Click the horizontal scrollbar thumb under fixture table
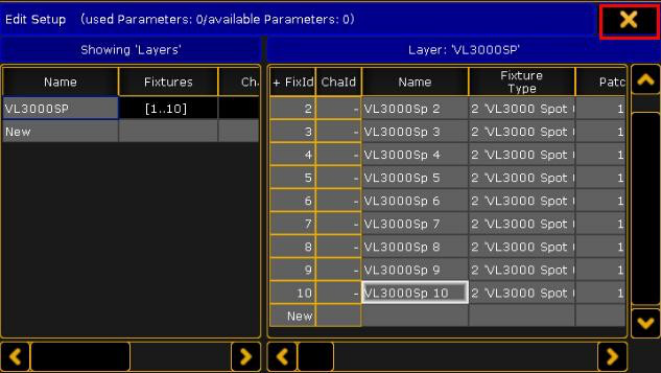Screen dimensions: 661x373 click(x=316, y=357)
